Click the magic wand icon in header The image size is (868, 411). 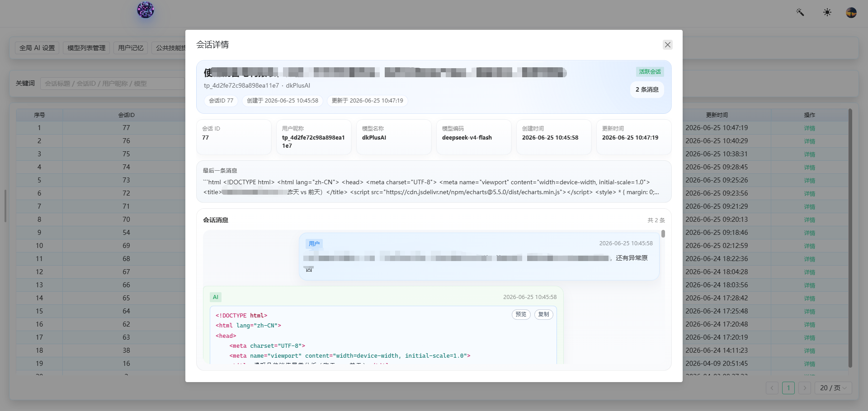pyautogui.click(x=800, y=12)
